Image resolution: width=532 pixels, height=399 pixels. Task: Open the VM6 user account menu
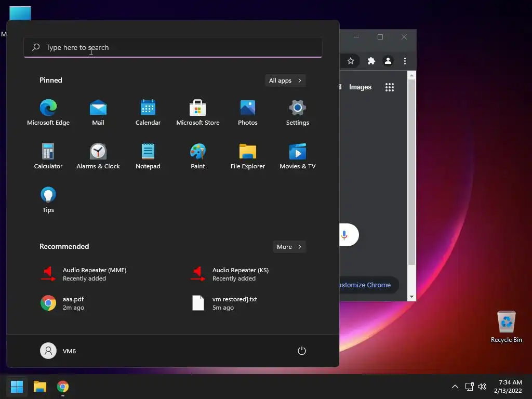(x=58, y=351)
